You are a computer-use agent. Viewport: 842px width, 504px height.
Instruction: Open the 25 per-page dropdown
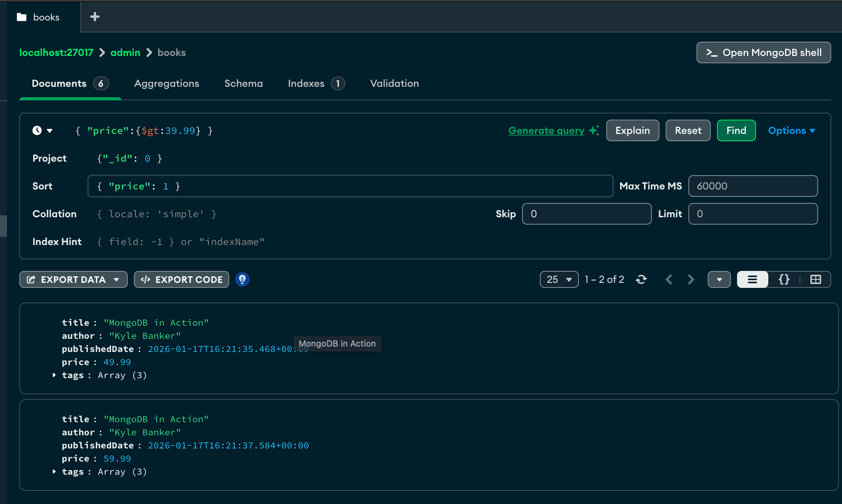click(x=559, y=279)
